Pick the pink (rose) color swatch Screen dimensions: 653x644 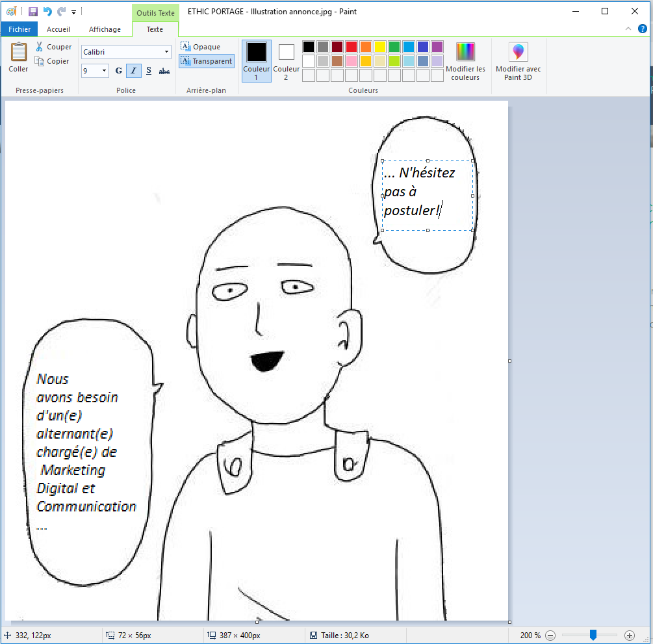(352, 61)
